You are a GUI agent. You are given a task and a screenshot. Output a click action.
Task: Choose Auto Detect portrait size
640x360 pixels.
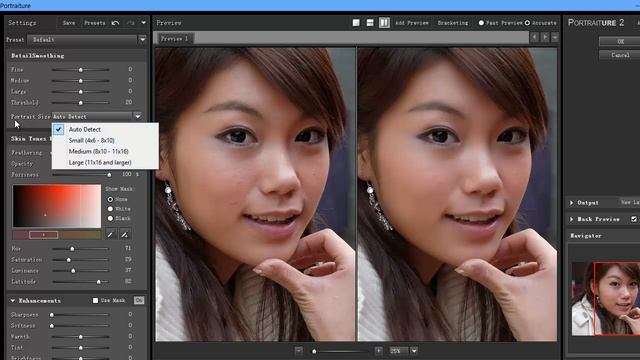(x=105, y=129)
